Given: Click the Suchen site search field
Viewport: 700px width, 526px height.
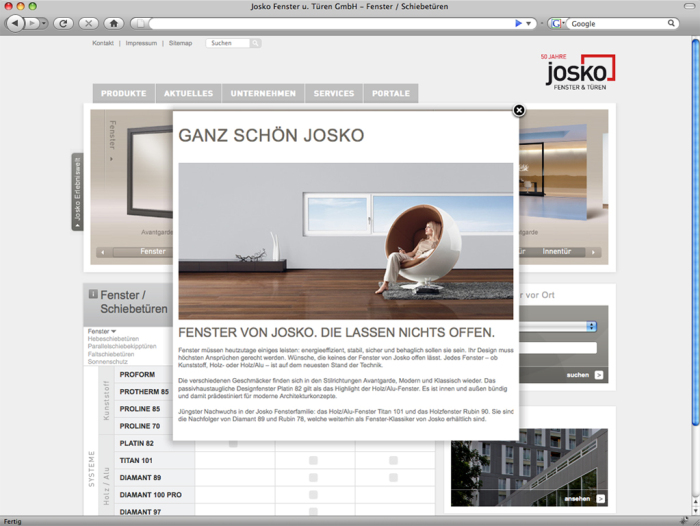Looking at the screenshot, I should tap(228, 43).
